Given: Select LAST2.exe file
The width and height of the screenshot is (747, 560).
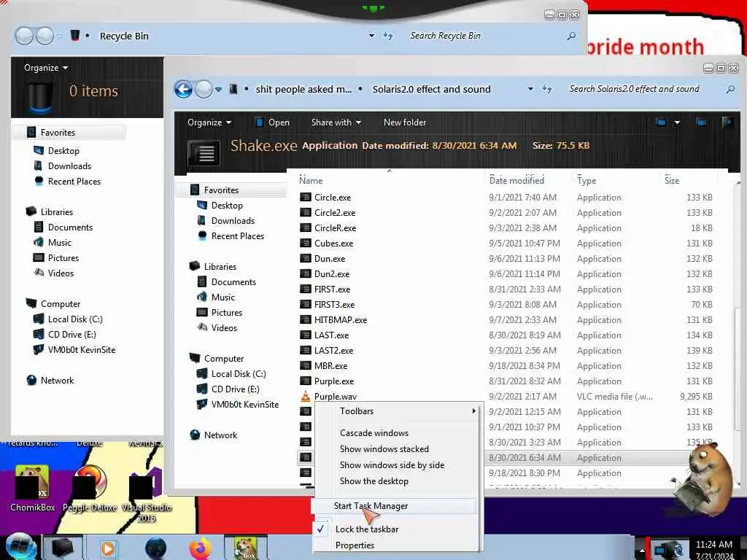Looking at the screenshot, I should (333, 351).
